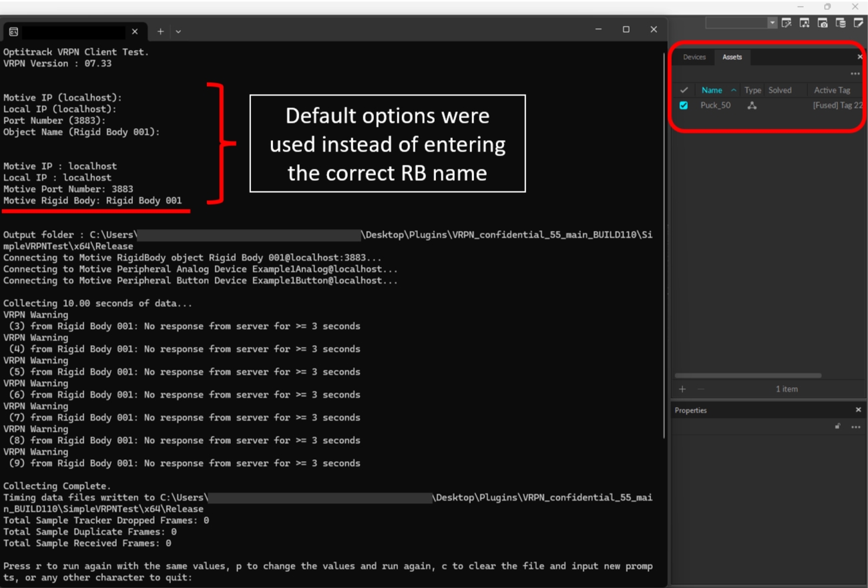Open the terminal new-tab dropdown chevron

(178, 31)
